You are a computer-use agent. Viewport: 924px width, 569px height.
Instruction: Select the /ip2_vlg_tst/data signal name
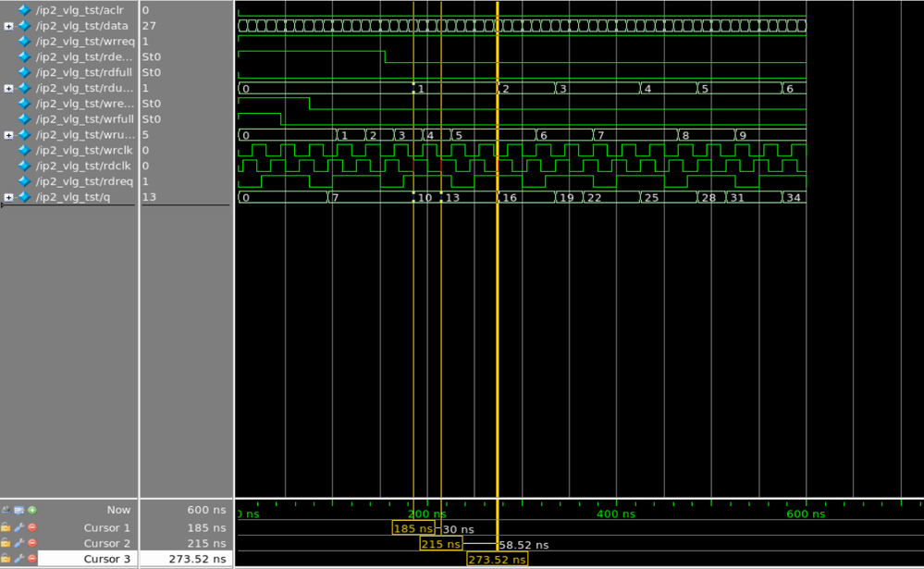click(82, 26)
